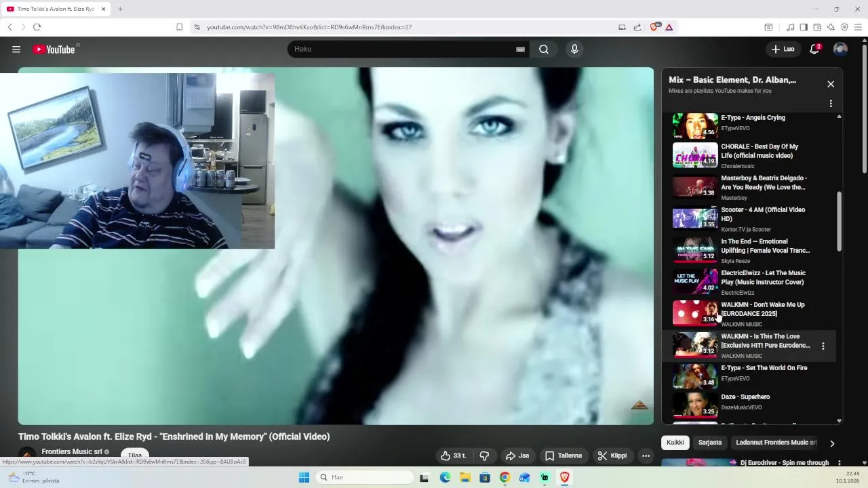Click the Luo create button
868x488 pixels.
point(783,49)
